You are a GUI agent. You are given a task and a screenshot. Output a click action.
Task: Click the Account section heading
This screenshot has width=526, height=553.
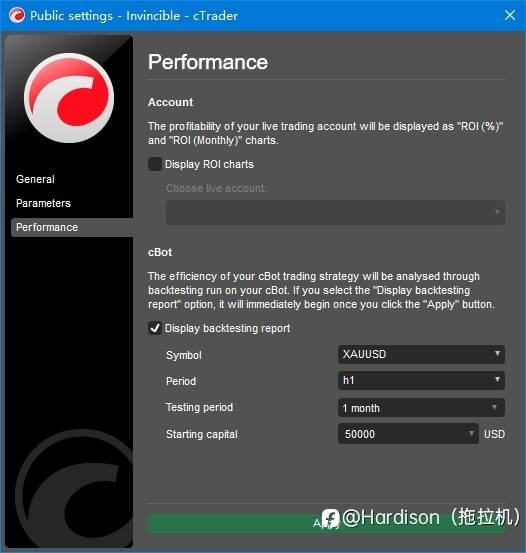click(170, 102)
